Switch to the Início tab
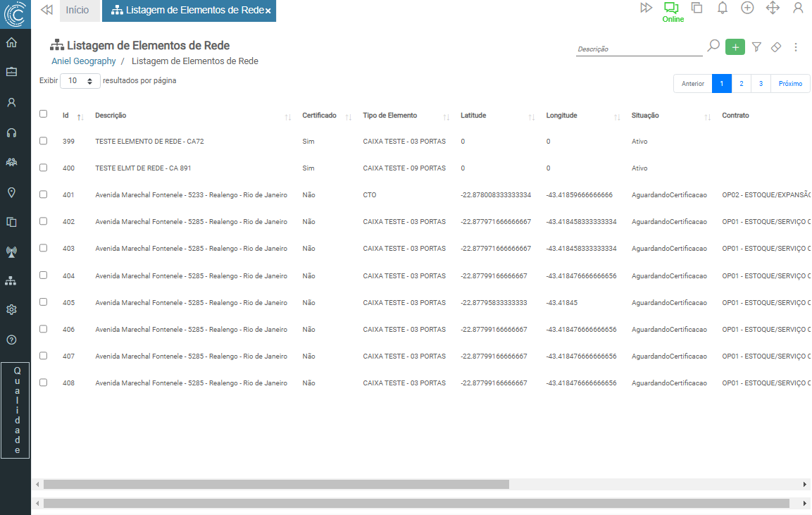Screen dimensions: 812x515 coord(77,11)
